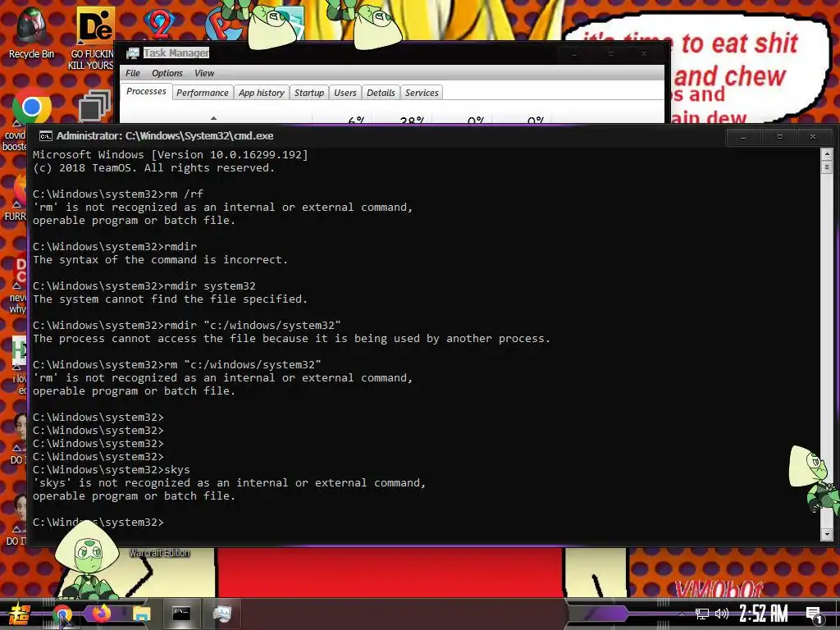Open Options menu in Task Manager
The height and width of the screenshot is (630, 840).
(x=167, y=73)
